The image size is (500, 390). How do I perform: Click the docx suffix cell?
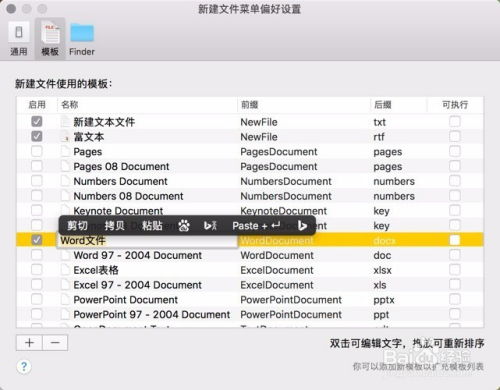(384, 240)
